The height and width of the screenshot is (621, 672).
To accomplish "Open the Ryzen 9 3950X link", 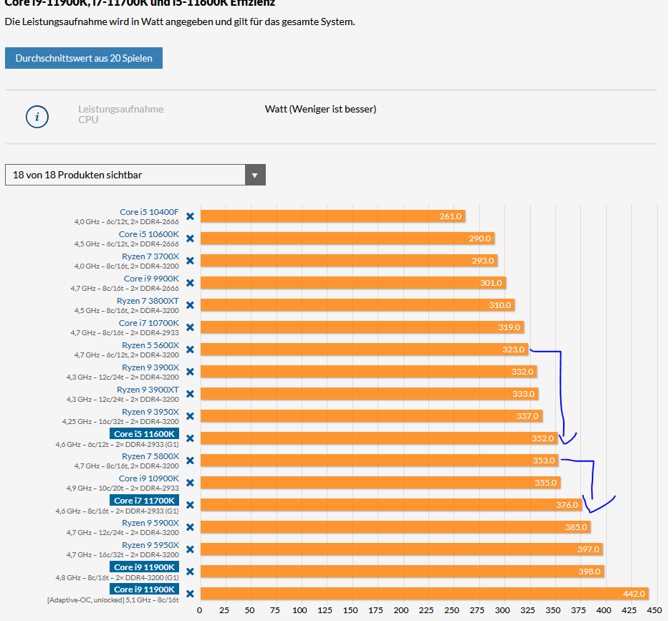I will click(x=150, y=412).
